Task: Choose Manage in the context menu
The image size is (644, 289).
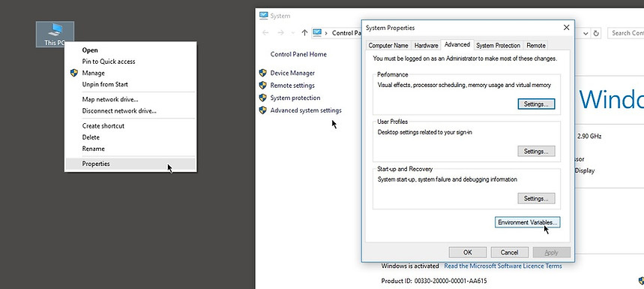Action: click(130, 73)
